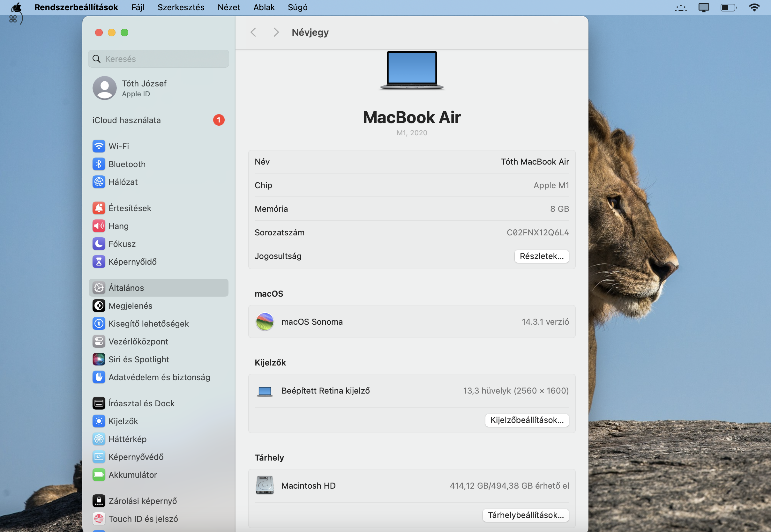Open Siri és Spotlight settings
Screen dimensions: 771x532
click(x=158, y=359)
